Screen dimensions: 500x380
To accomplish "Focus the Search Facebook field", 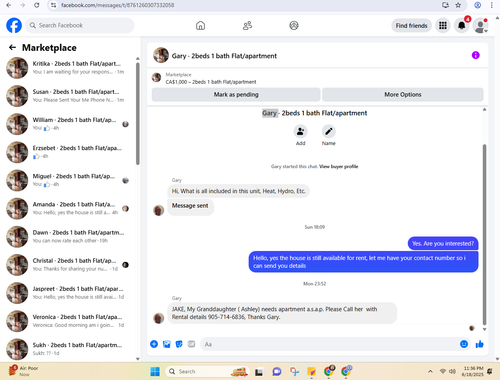I will [80, 25].
